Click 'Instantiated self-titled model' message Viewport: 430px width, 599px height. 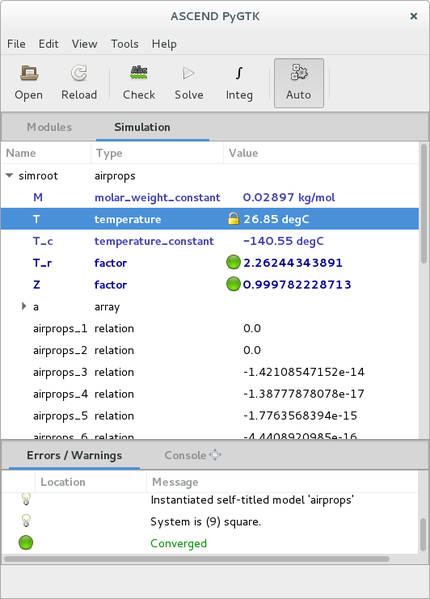(x=252, y=500)
